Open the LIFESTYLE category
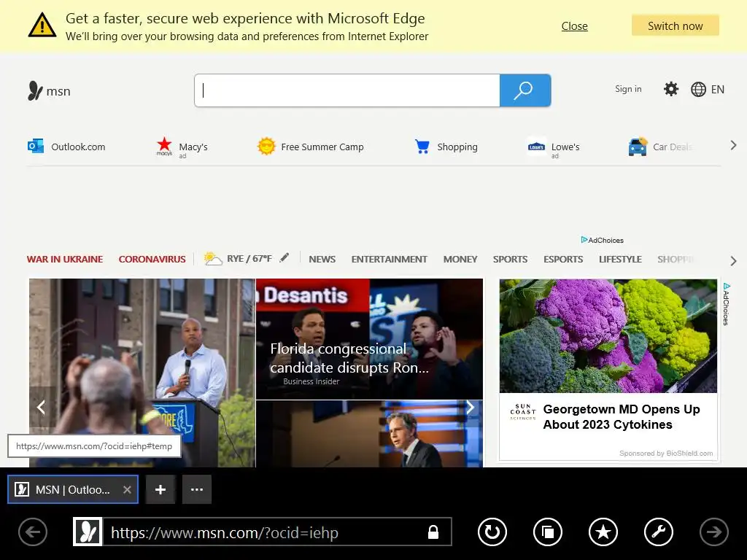 (x=620, y=259)
